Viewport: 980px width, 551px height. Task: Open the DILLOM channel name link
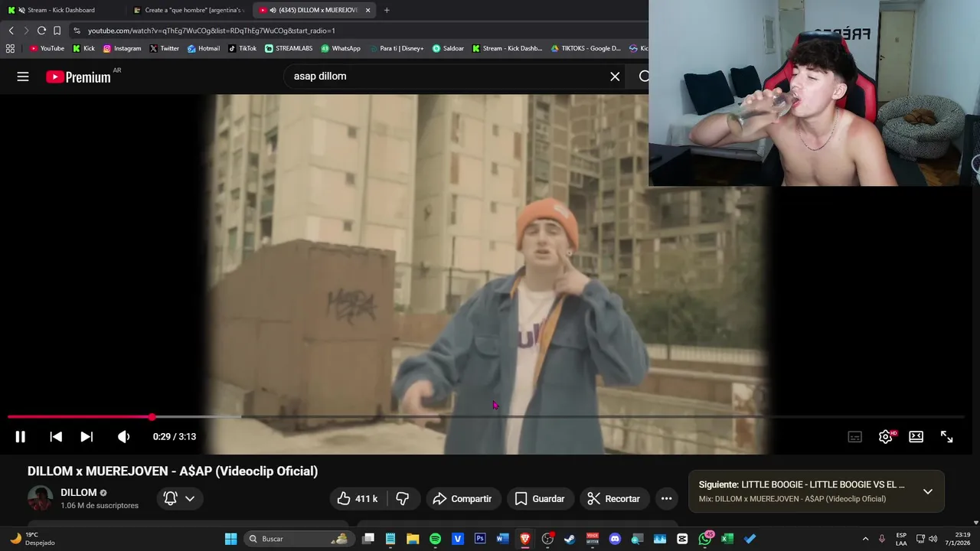coord(79,492)
